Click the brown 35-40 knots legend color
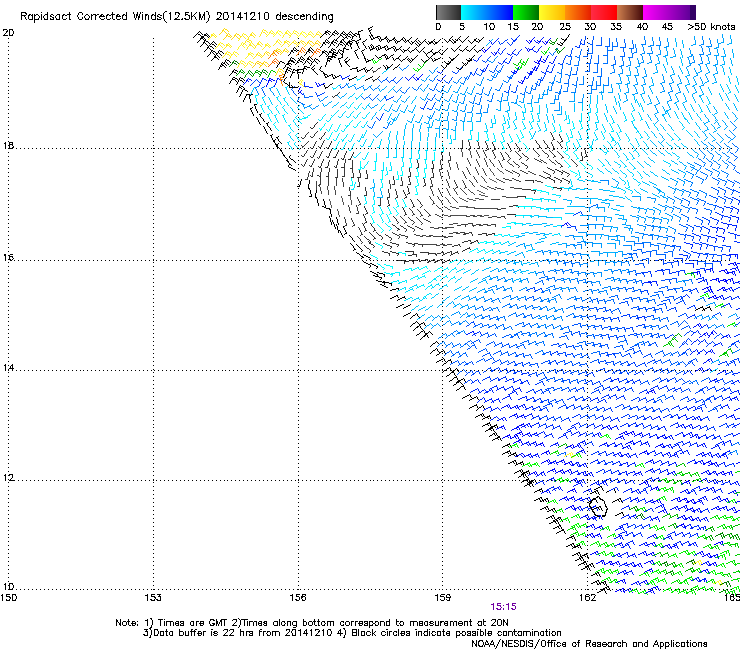Screen dimensions: 740x650 (x=630, y=12)
